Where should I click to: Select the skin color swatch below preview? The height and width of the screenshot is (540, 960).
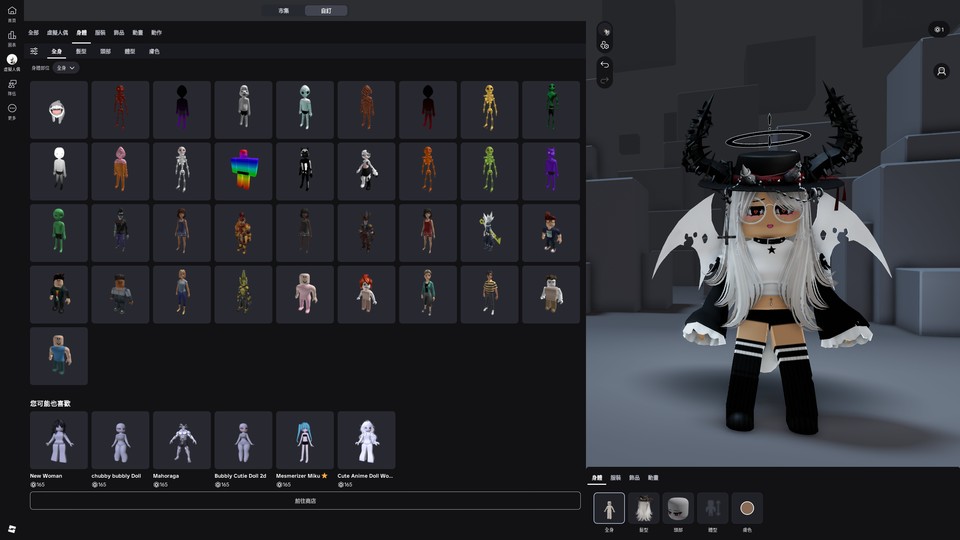tap(747, 508)
